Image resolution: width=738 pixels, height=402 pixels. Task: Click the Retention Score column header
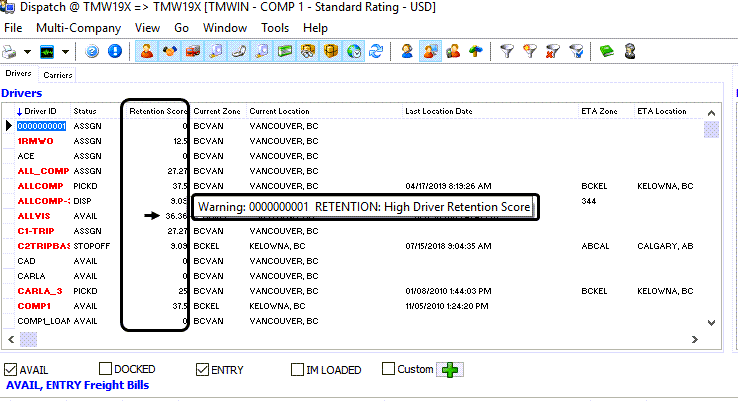coord(158,111)
